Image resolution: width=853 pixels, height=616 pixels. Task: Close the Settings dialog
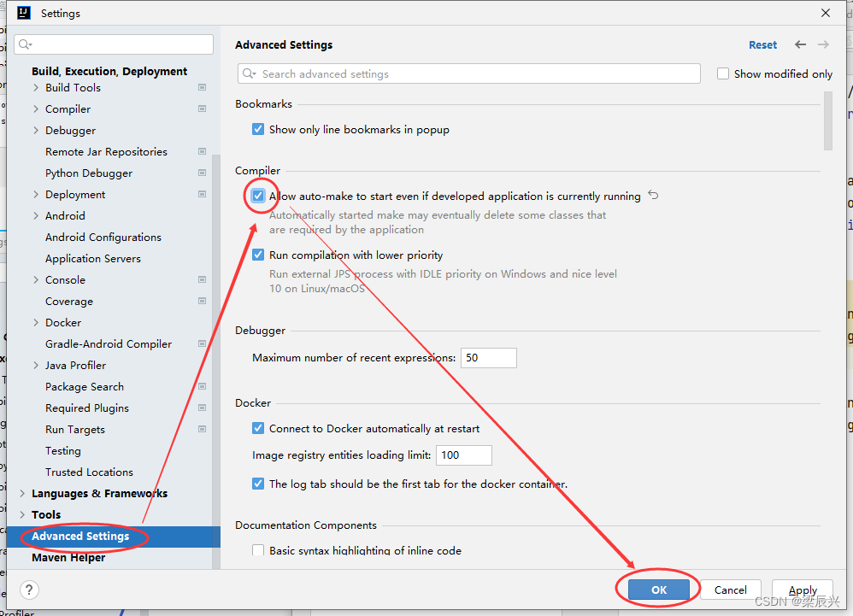826,13
